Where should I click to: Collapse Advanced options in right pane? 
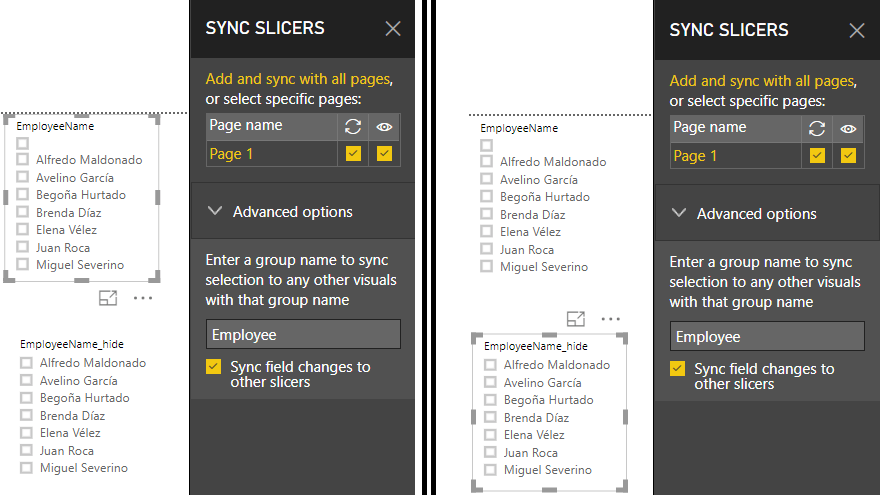(x=679, y=214)
